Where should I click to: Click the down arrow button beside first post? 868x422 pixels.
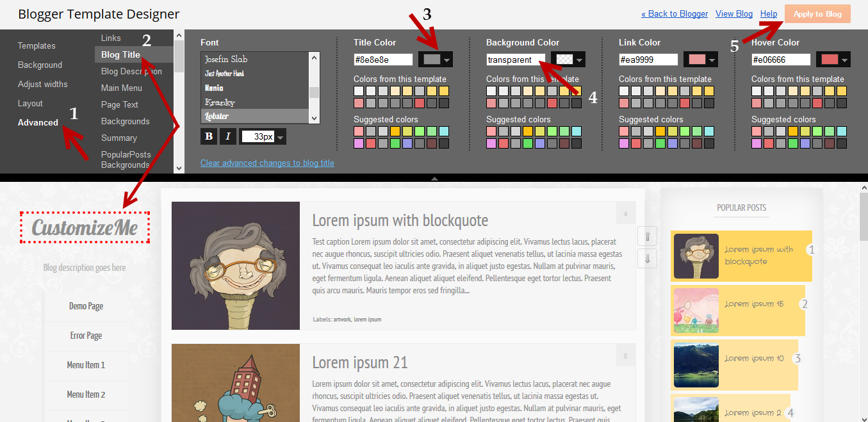coord(647,258)
